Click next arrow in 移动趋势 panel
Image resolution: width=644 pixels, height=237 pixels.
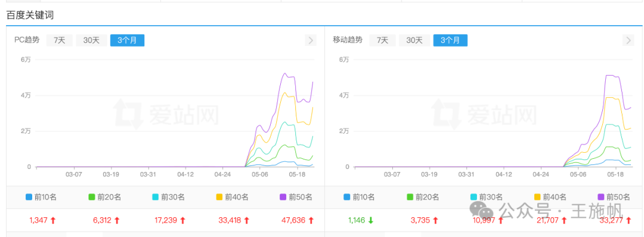pos(628,41)
